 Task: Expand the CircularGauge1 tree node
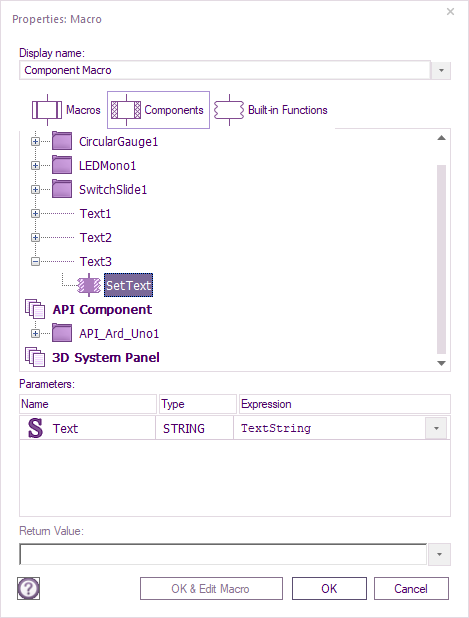point(35,141)
